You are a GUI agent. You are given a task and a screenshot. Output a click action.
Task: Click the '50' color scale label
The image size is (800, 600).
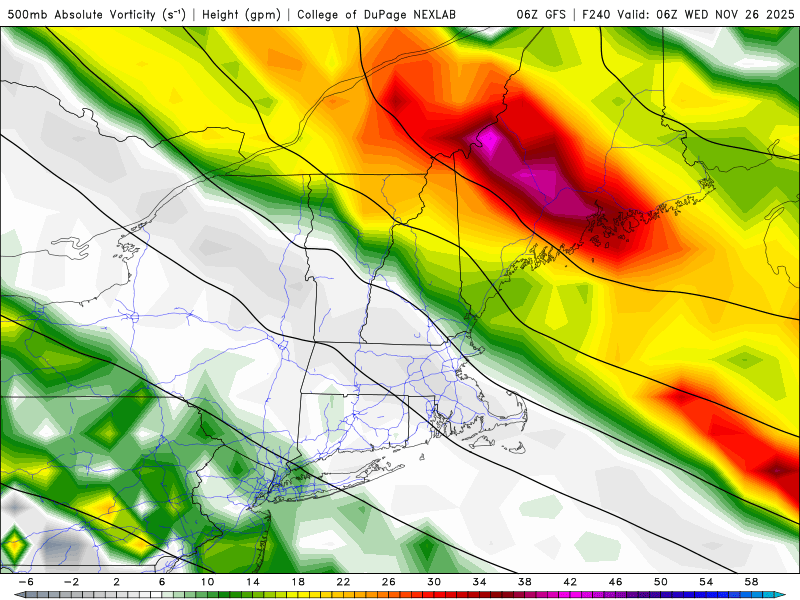pyautogui.click(x=661, y=582)
